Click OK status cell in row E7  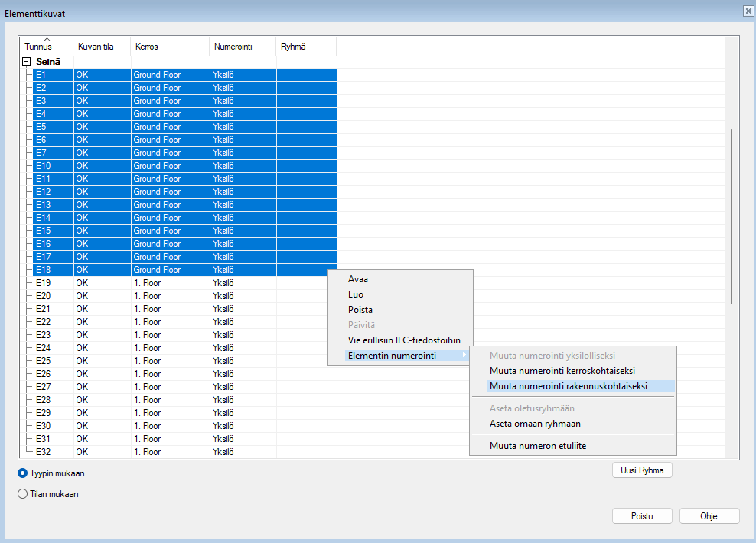pos(103,153)
